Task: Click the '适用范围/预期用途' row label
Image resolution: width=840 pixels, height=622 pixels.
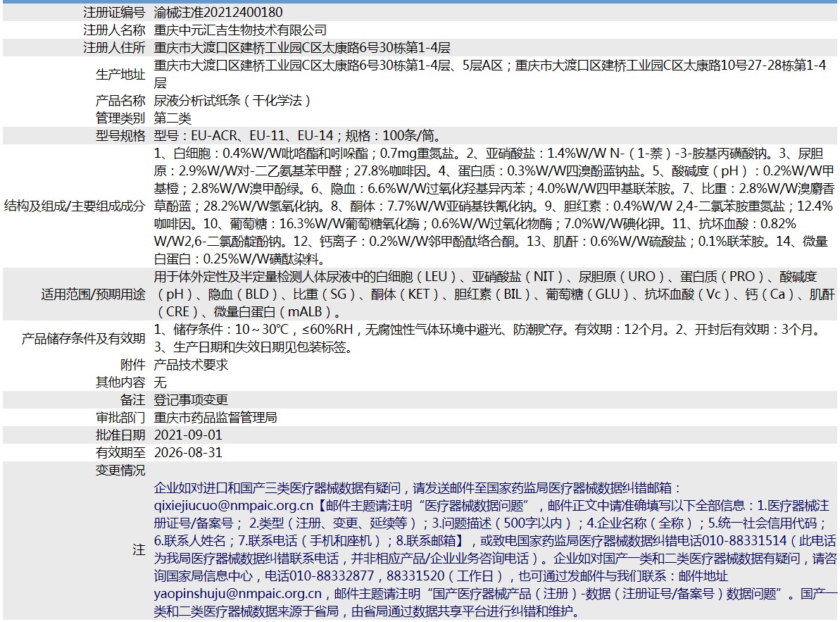Action: pyautogui.click(x=93, y=294)
